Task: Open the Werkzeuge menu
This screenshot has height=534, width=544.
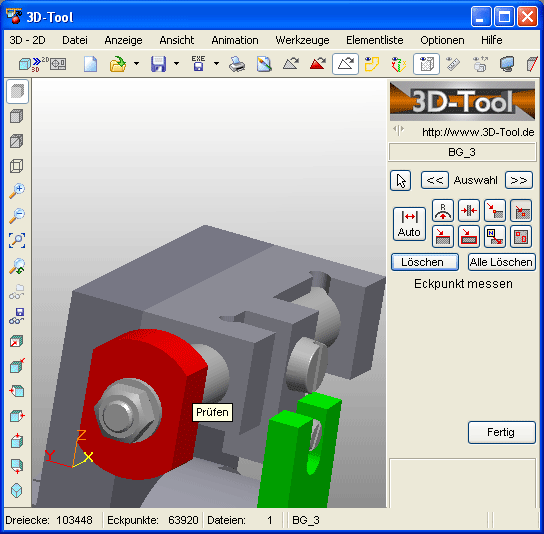Action: (x=302, y=40)
